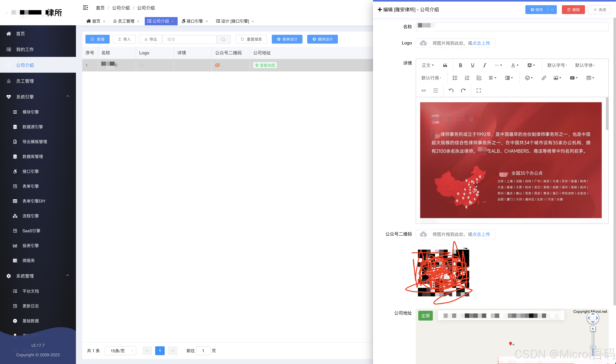
Task: Open the indent dropdown
Action: point(509,78)
